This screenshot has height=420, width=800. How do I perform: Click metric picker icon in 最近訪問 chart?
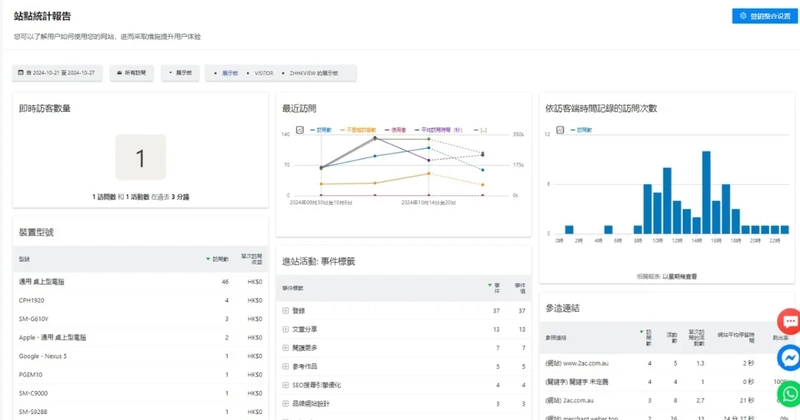(301, 130)
